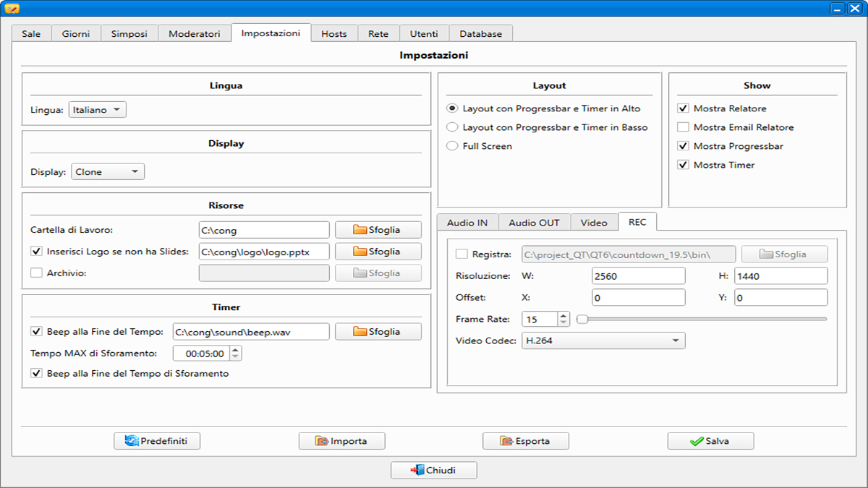The height and width of the screenshot is (488, 868).
Task: Enable Mostra Email Relatore
Action: click(683, 127)
